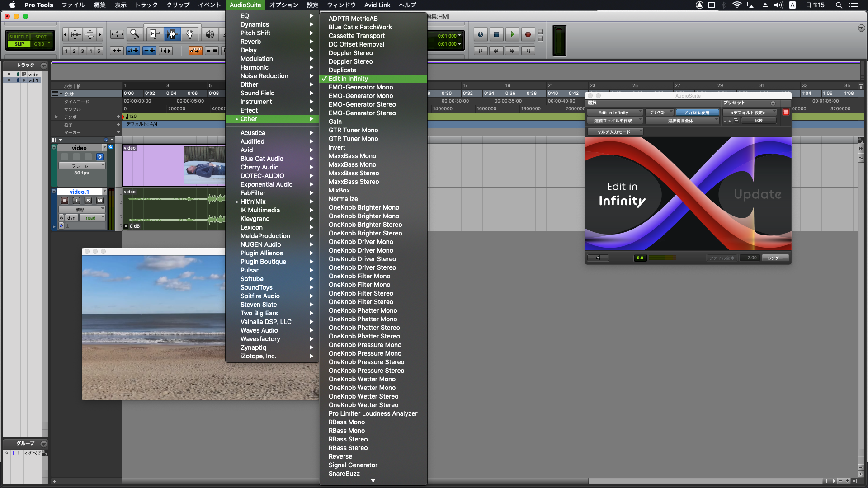The image size is (868, 488).
Task: Open the FabFilter manufacturer submenu
Action: (x=272, y=193)
